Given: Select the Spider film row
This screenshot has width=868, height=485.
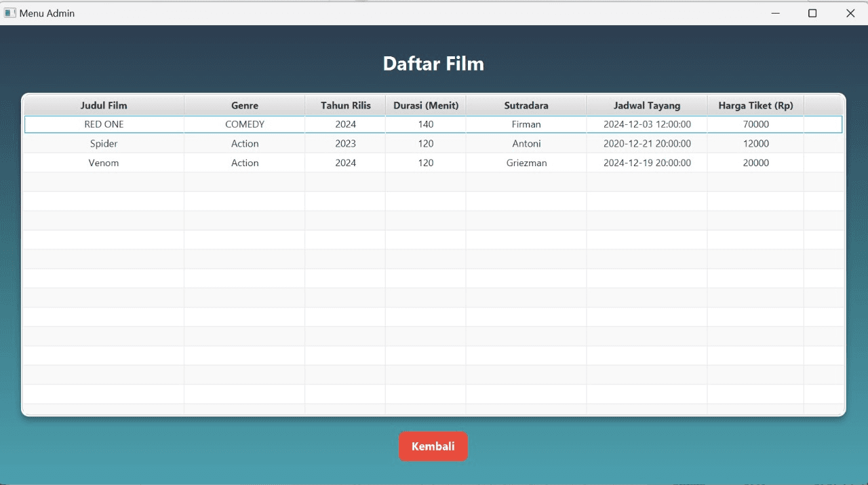Looking at the screenshot, I should tap(104, 143).
